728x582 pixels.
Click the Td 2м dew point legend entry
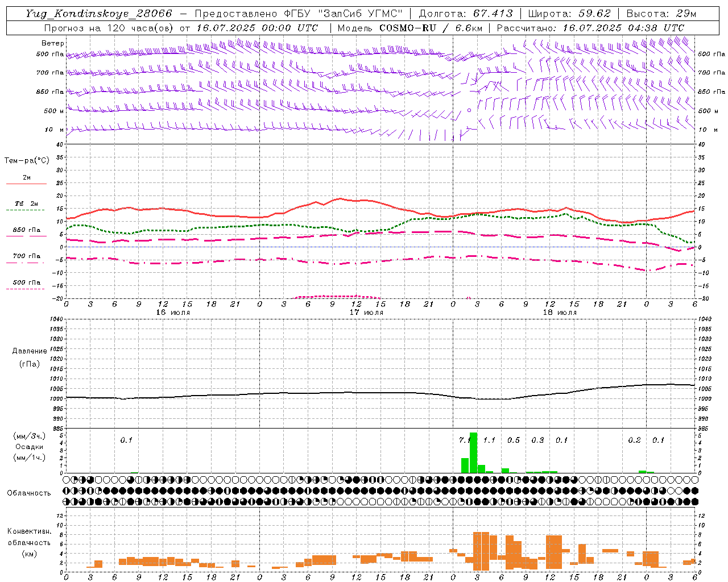(26, 206)
